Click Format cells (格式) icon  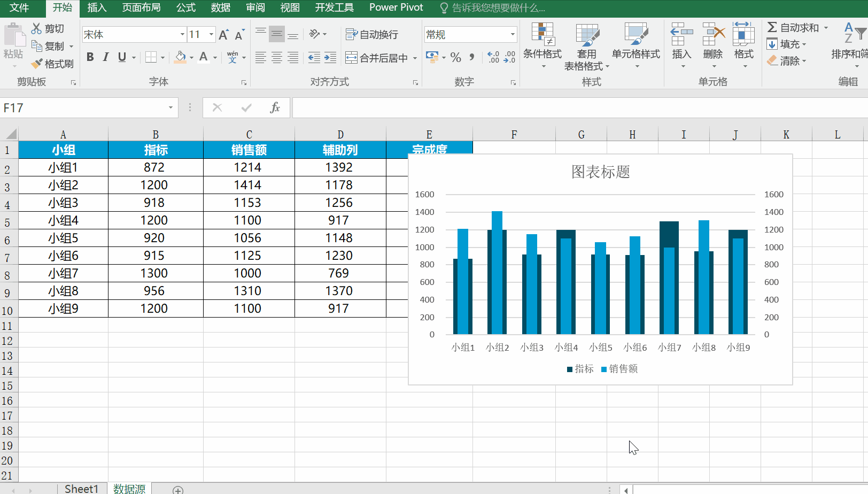pos(743,34)
